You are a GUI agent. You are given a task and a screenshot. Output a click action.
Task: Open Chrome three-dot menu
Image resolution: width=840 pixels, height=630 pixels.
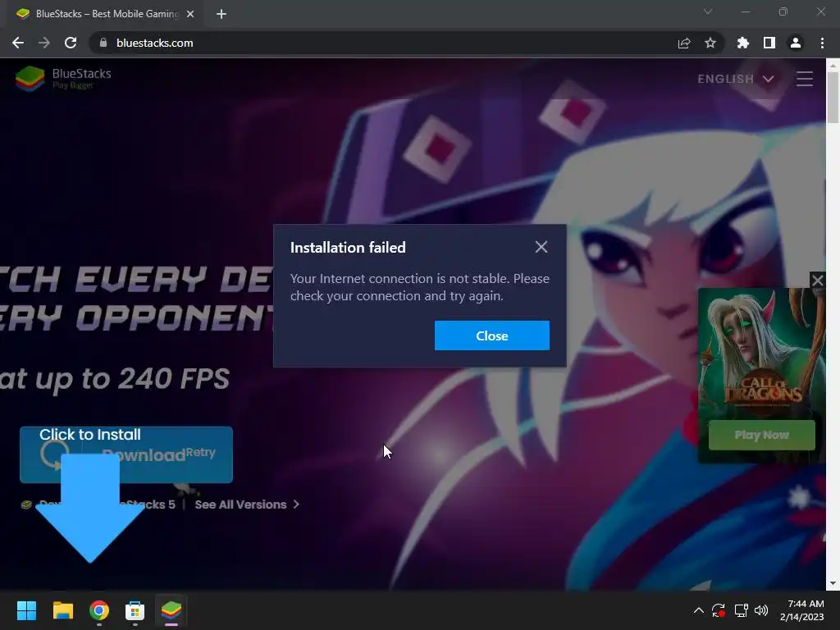pos(822,43)
